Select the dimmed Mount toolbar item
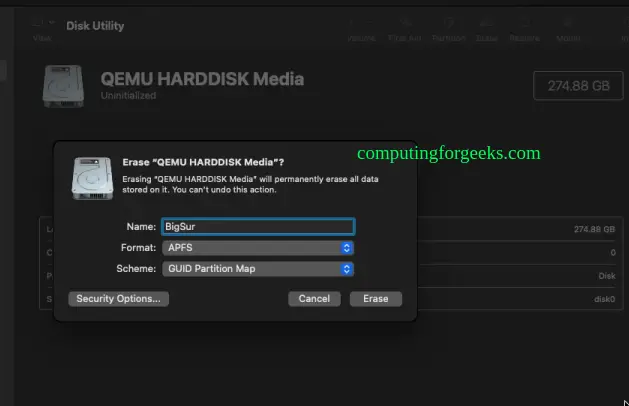Viewport: 629px width, 406px height. tap(568, 31)
